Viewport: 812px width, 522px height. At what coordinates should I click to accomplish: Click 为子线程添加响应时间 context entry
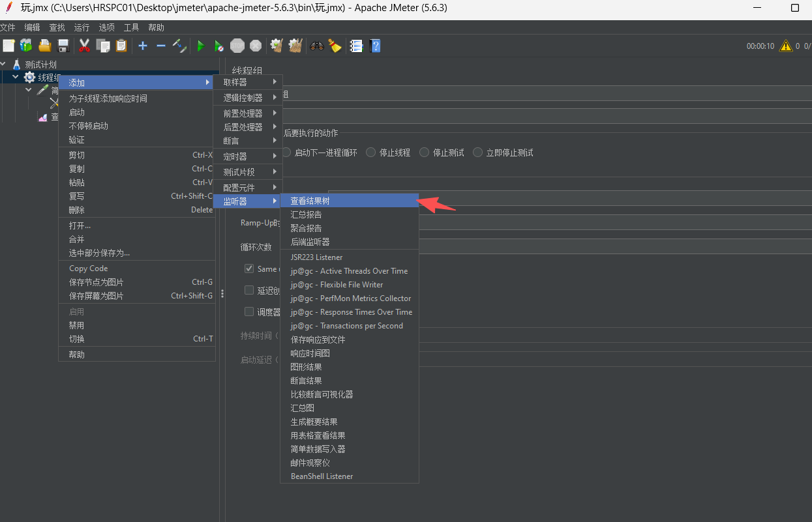tap(137, 98)
